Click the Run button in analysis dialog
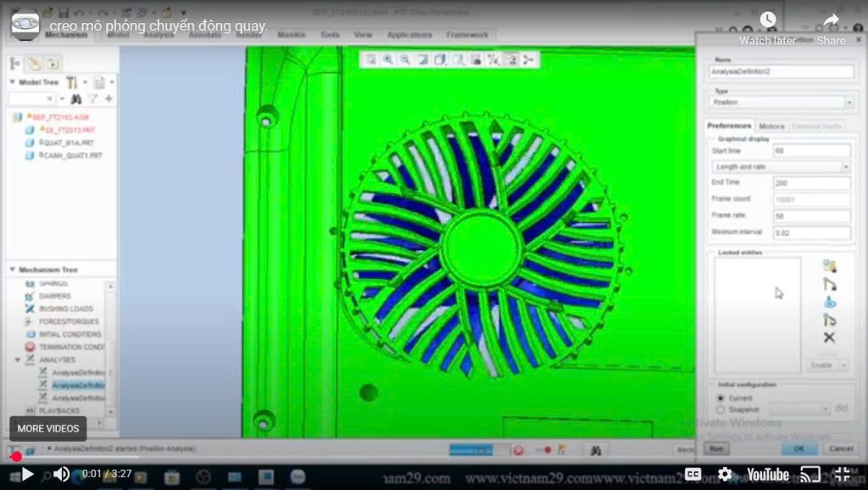This screenshot has width=868, height=490. pyautogui.click(x=716, y=448)
